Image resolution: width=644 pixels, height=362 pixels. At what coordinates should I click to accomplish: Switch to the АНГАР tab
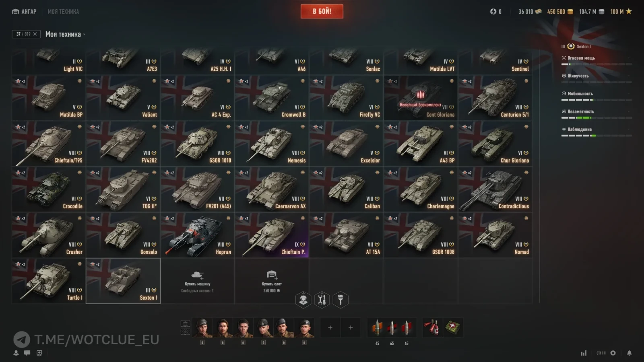point(24,12)
